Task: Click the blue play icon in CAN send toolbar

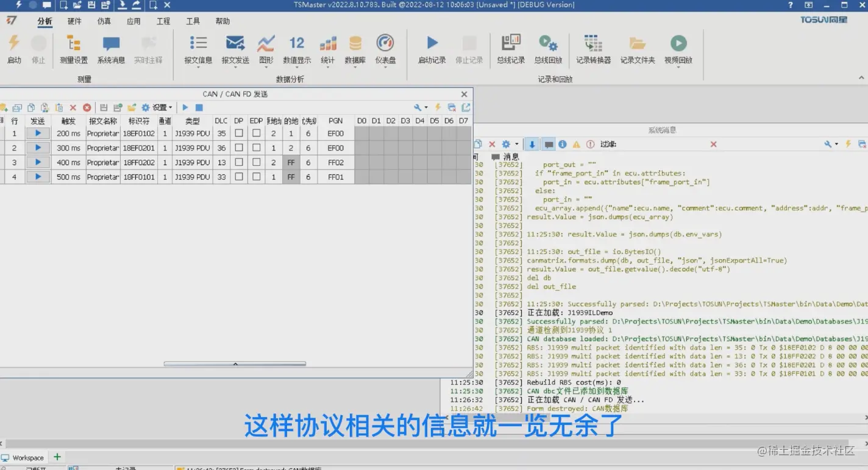Action: (x=185, y=107)
